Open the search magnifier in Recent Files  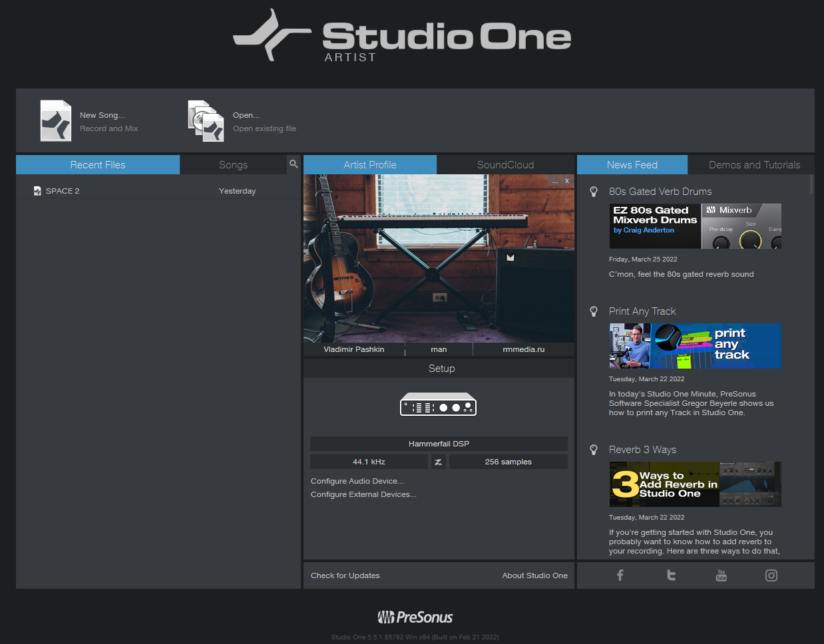(294, 164)
